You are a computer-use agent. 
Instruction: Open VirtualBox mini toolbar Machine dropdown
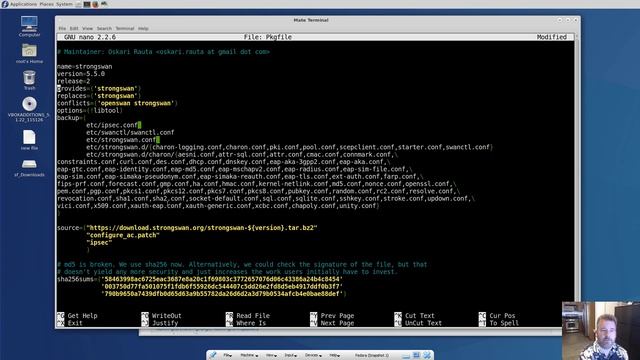point(249,356)
